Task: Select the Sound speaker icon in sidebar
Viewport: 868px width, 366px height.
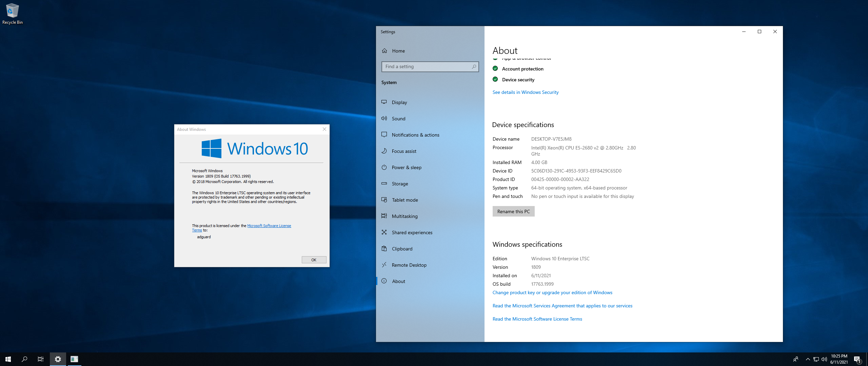Action: pyautogui.click(x=384, y=118)
